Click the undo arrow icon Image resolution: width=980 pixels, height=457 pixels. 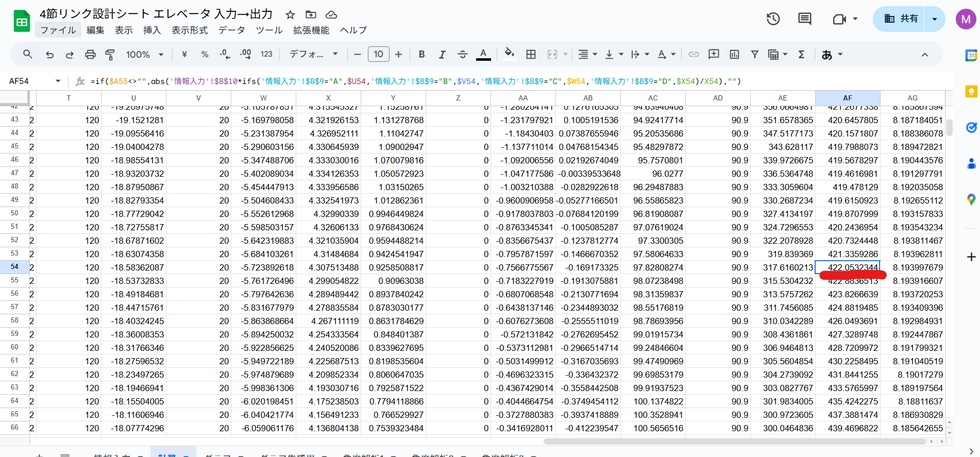[x=49, y=55]
